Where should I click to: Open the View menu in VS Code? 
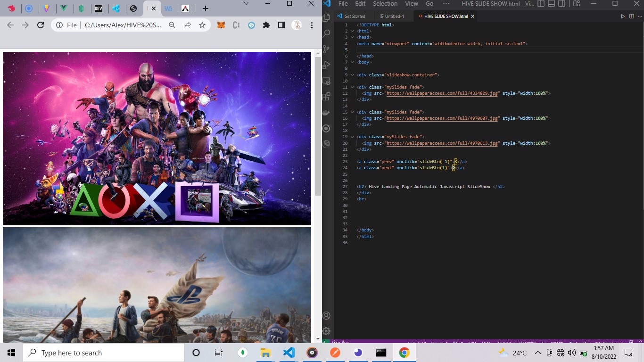tap(412, 4)
